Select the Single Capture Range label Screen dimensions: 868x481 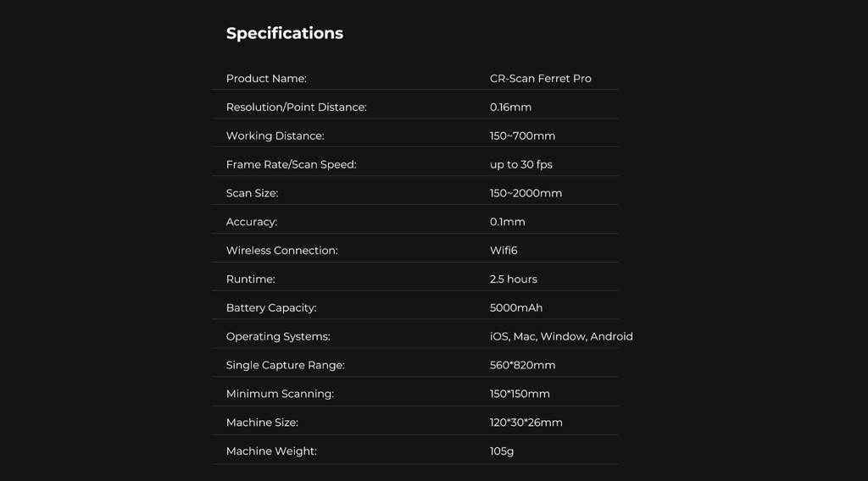point(285,366)
